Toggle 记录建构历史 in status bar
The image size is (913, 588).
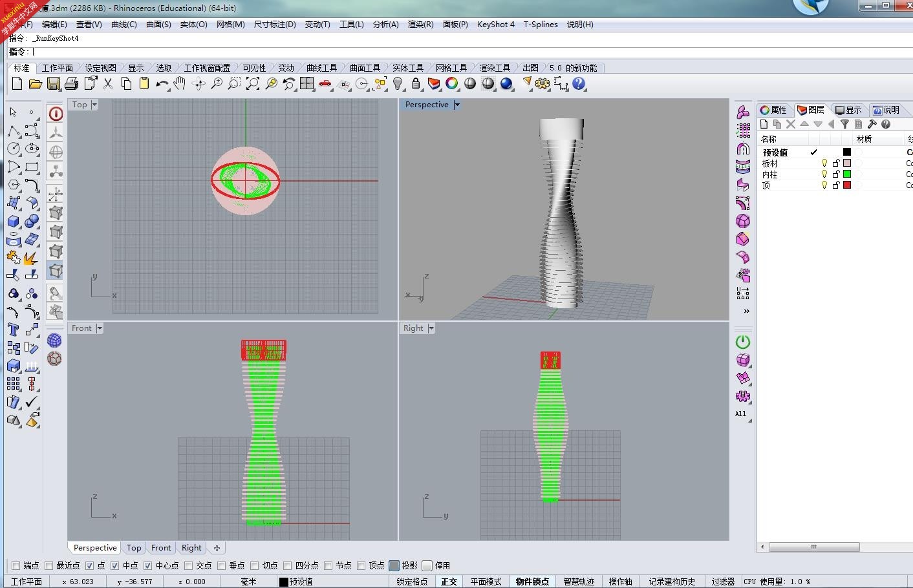[x=672, y=582]
